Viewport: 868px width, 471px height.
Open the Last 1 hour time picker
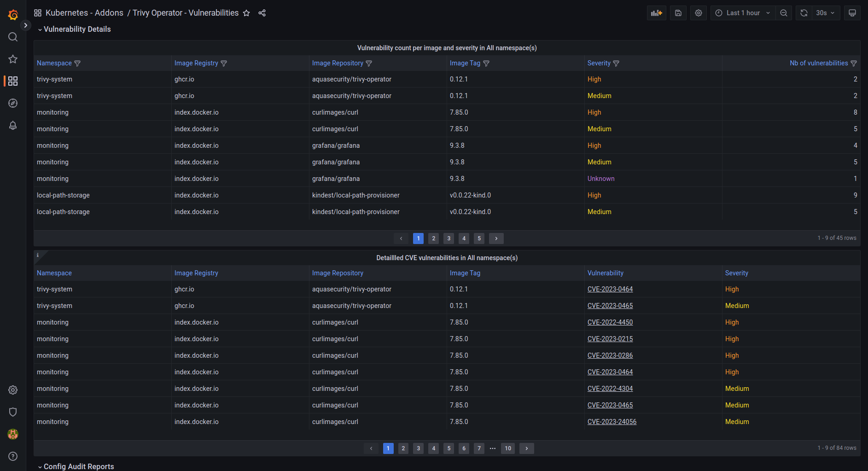tap(743, 13)
